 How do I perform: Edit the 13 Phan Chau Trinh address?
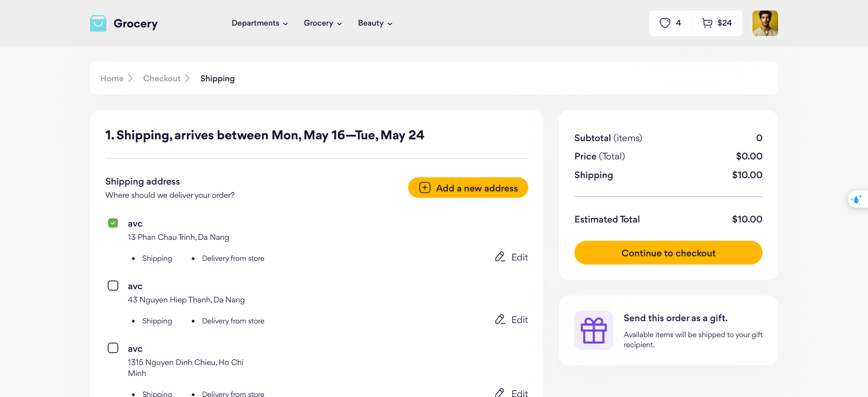[511, 257]
